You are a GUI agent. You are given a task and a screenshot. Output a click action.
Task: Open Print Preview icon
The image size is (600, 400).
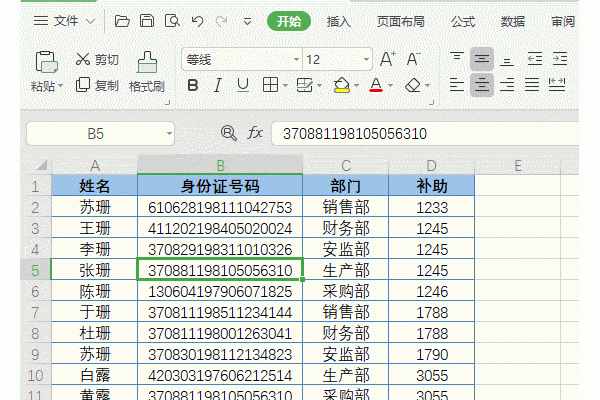pyautogui.click(x=172, y=21)
